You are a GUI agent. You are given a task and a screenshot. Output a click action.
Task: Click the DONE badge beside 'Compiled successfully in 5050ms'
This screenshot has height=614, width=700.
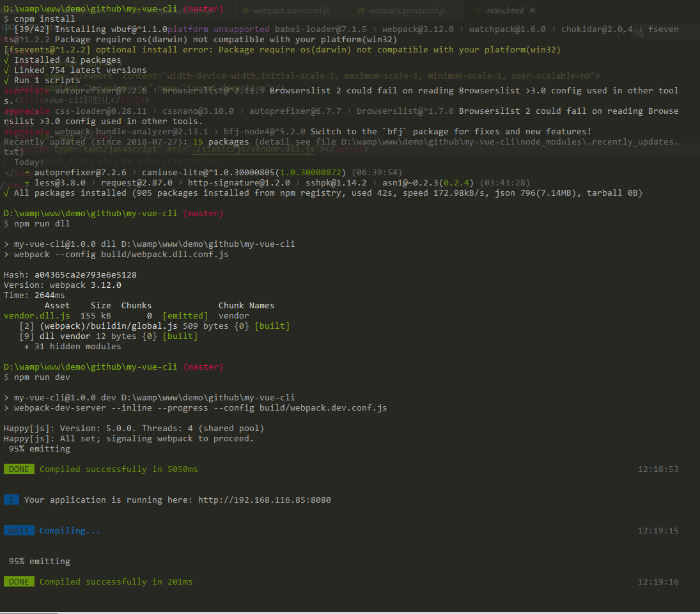(x=19, y=469)
